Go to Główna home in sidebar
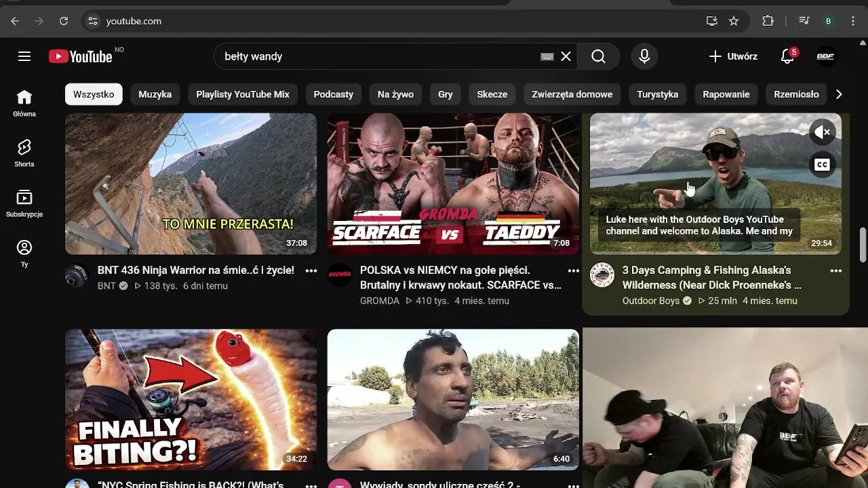This screenshot has height=488, width=868. [24, 103]
